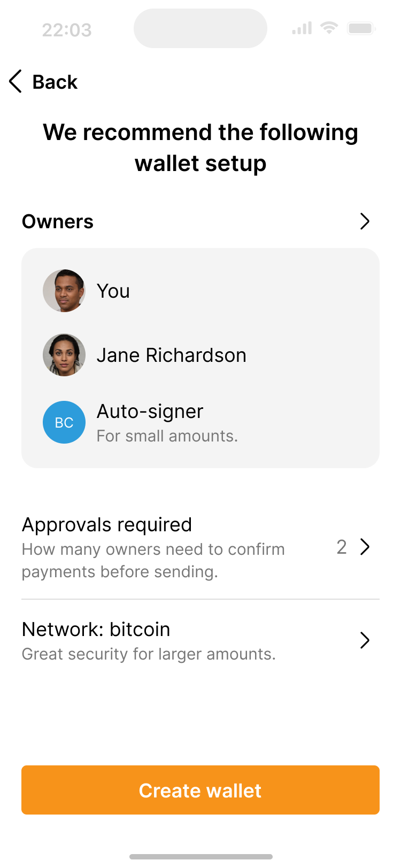Tap the battery status icon
The image size is (401, 868).
pyautogui.click(x=361, y=28)
